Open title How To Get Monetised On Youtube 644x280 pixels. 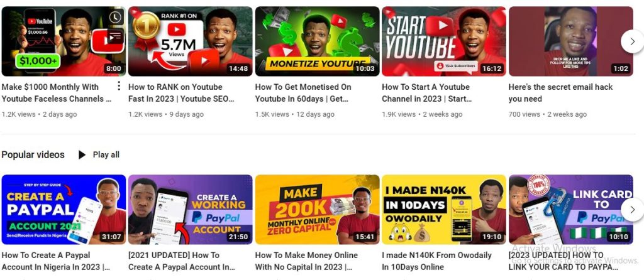pos(303,93)
